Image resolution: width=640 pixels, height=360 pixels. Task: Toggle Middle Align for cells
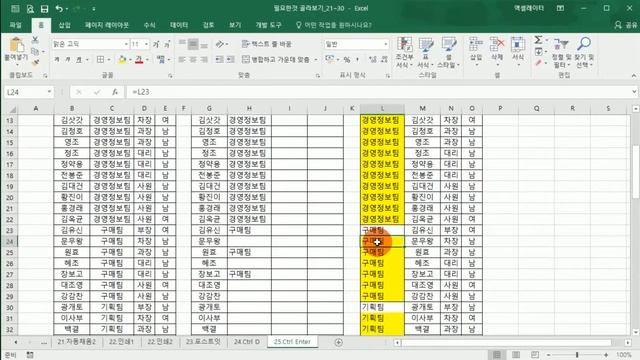pyautogui.click(x=193, y=44)
